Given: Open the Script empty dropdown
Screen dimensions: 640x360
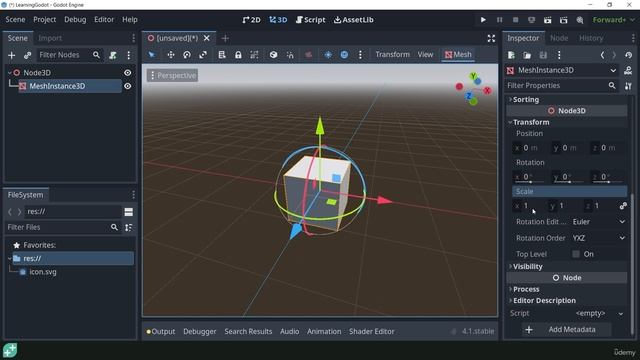Looking at the screenshot, I should click(598, 313).
